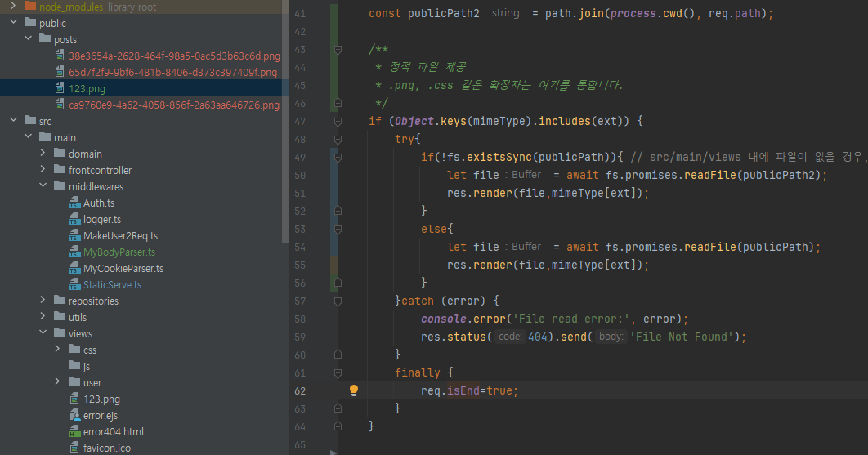This screenshot has width=868, height=455.
Task: Open MyBodyParser.ts file name
Action: 119,252
